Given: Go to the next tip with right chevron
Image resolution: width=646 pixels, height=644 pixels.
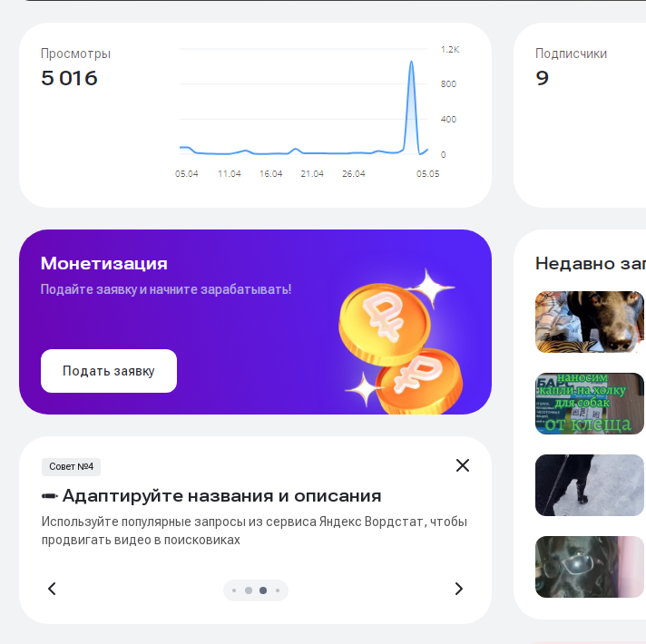Looking at the screenshot, I should [x=458, y=589].
